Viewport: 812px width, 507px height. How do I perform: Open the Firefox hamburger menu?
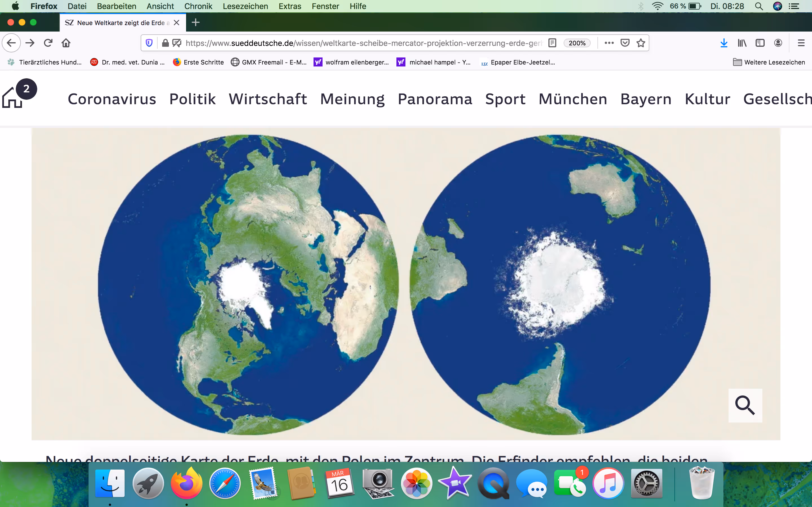[x=801, y=43]
